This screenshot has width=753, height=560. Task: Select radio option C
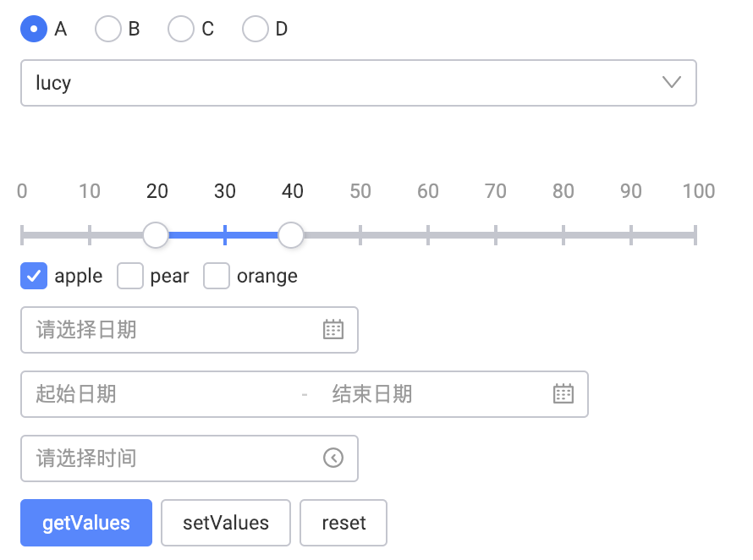coord(181,29)
